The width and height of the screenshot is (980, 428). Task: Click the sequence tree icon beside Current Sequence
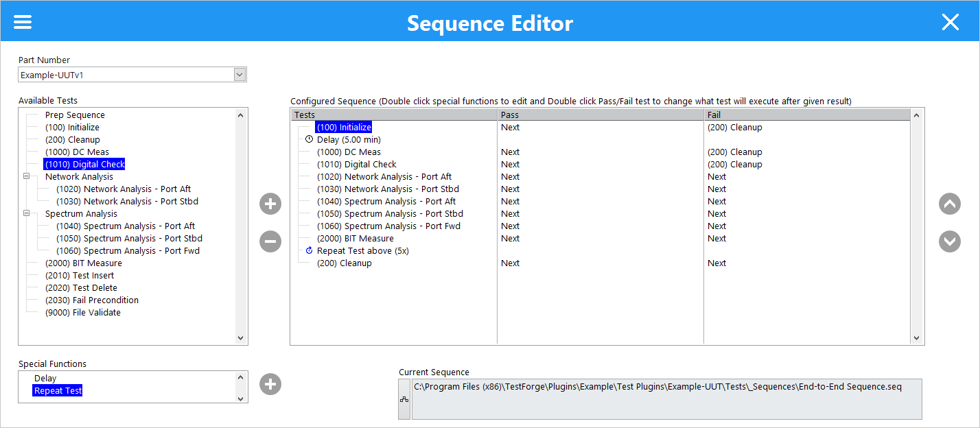404,398
